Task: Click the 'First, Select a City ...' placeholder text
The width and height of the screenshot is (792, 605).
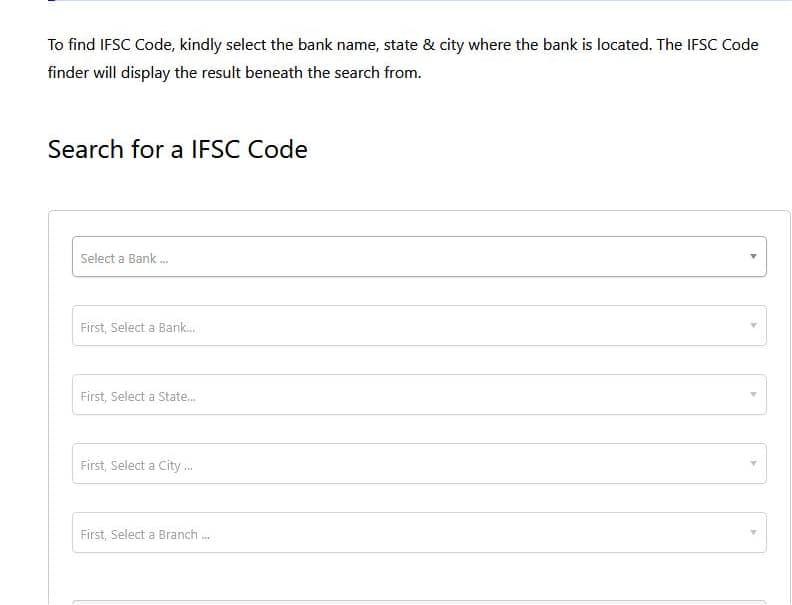Action: tap(136, 465)
